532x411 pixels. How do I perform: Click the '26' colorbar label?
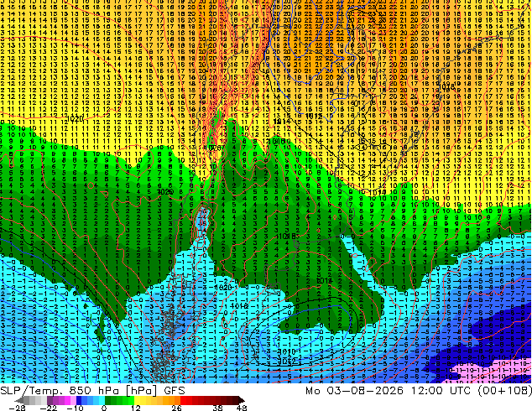[176, 408]
